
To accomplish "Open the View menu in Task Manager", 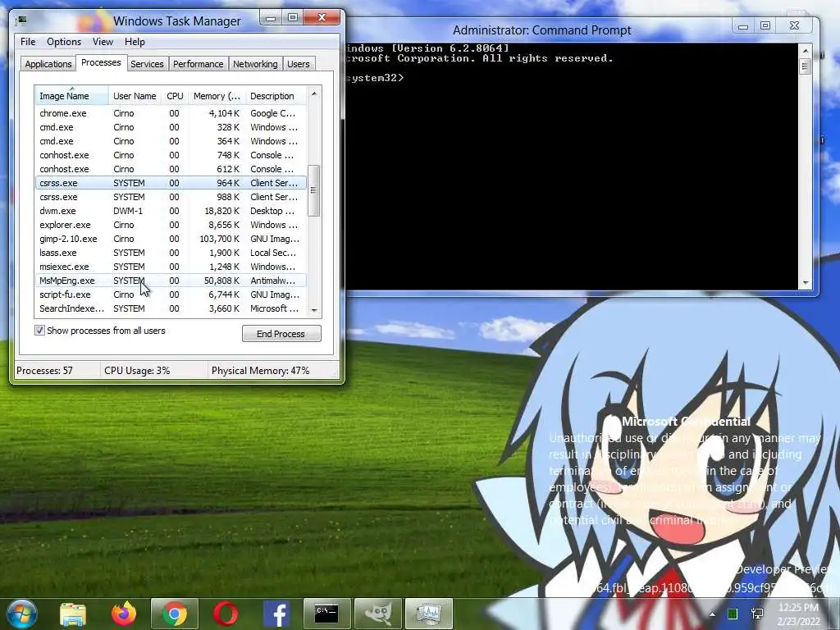I will [103, 42].
